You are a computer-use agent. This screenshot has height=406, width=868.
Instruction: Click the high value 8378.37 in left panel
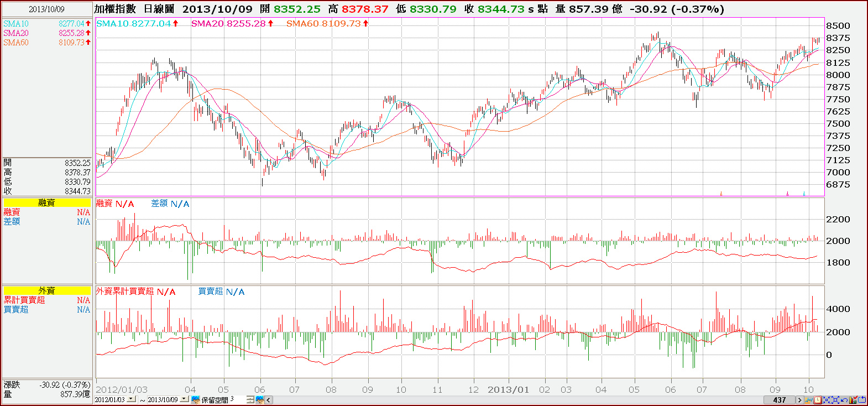coord(77,173)
